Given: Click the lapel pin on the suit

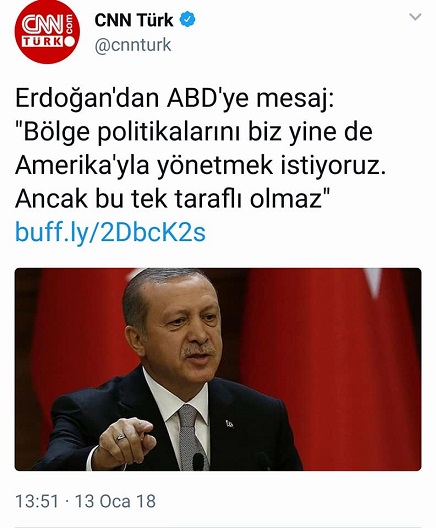Looking at the screenshot, I should point(229,423).
